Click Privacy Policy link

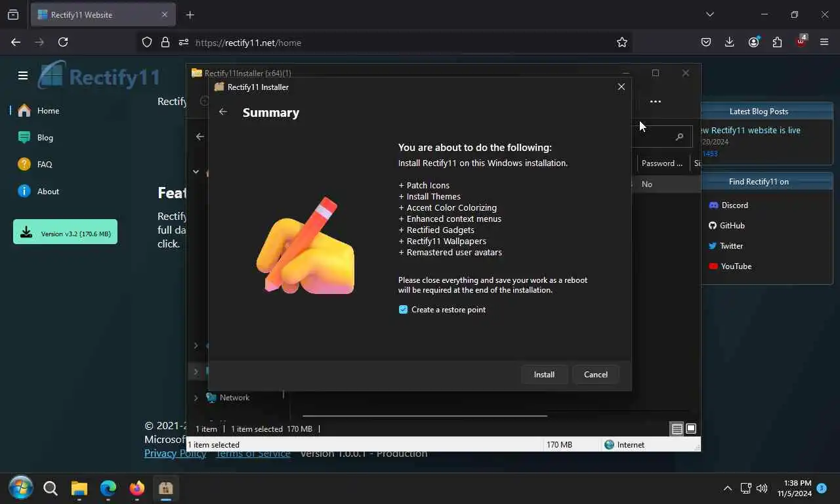(175, 453)
